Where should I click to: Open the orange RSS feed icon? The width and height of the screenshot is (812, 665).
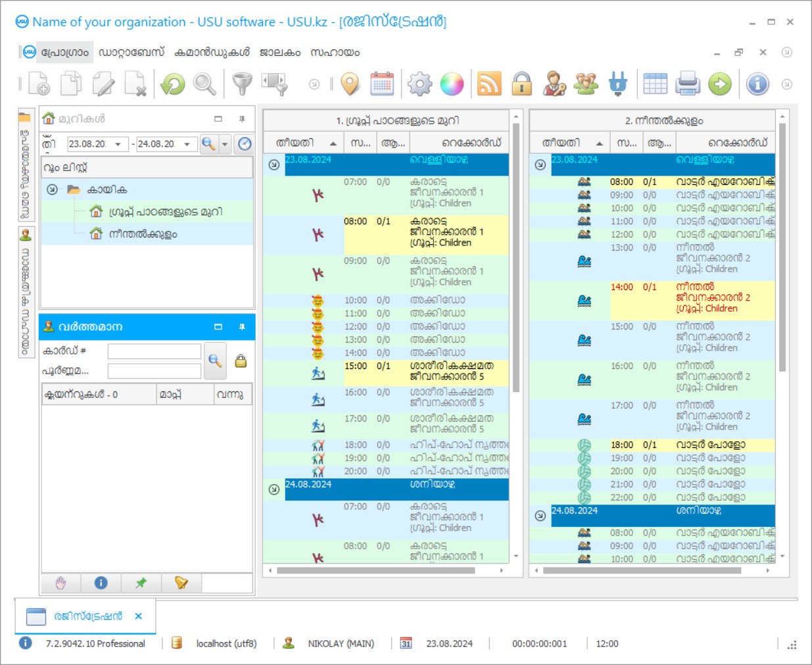[489, 84]
